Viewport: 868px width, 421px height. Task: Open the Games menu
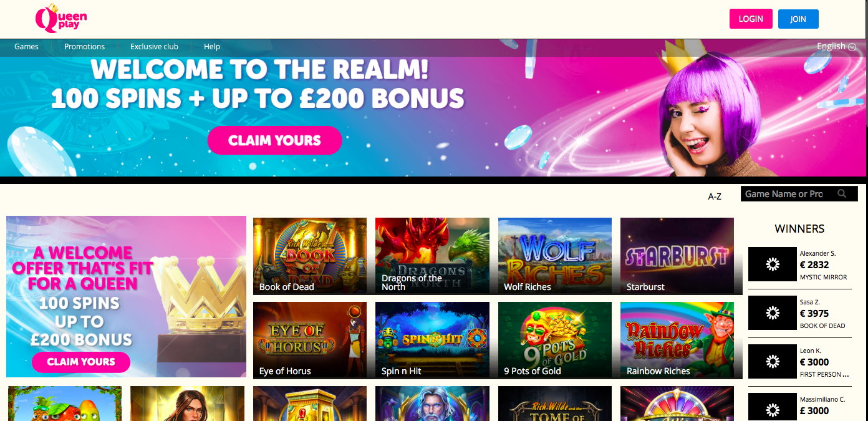click(x=26, y=46)
